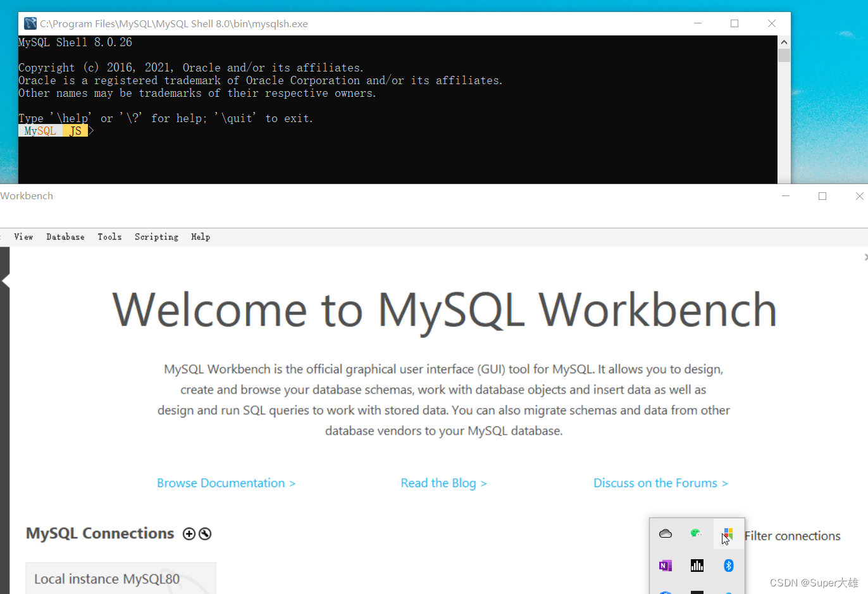Expand the Workbench sidebar arrow
Viewport: 868px width, 594px height.
pyautogui.click(x=6, y=281)
